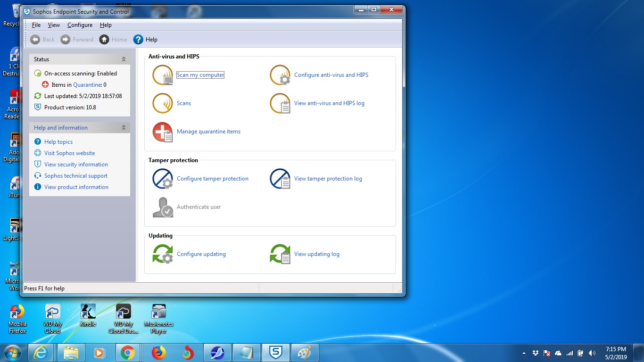Collapse the Help and information panel

pos(124,128)
